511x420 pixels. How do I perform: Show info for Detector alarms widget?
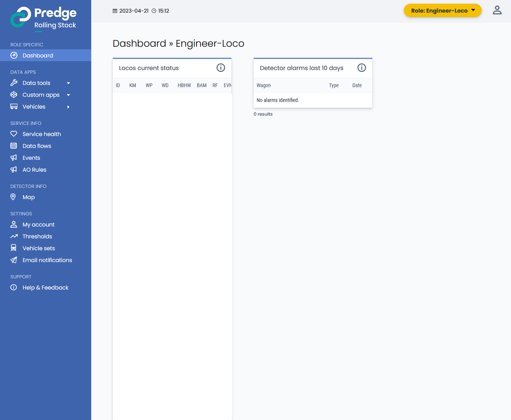pos(362,68)
